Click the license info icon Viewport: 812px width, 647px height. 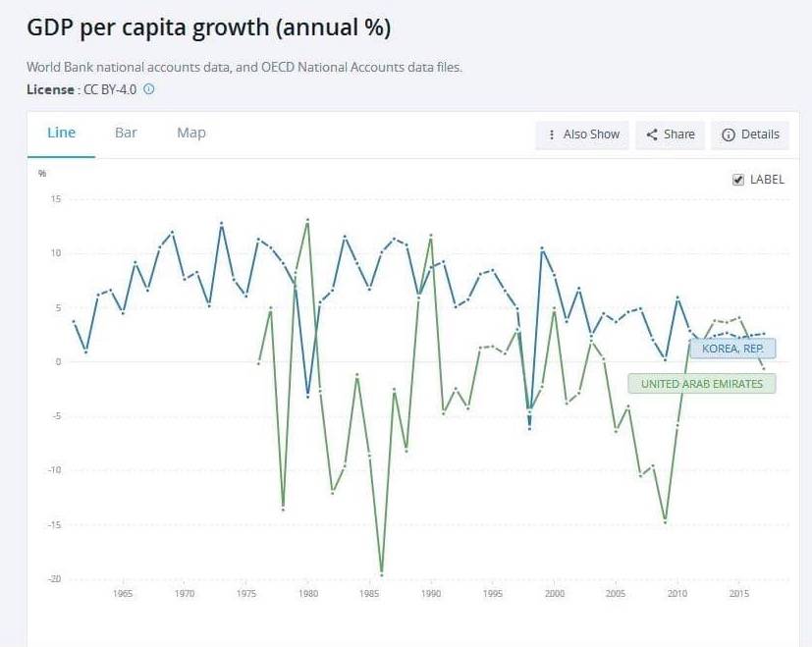(149, 89)
